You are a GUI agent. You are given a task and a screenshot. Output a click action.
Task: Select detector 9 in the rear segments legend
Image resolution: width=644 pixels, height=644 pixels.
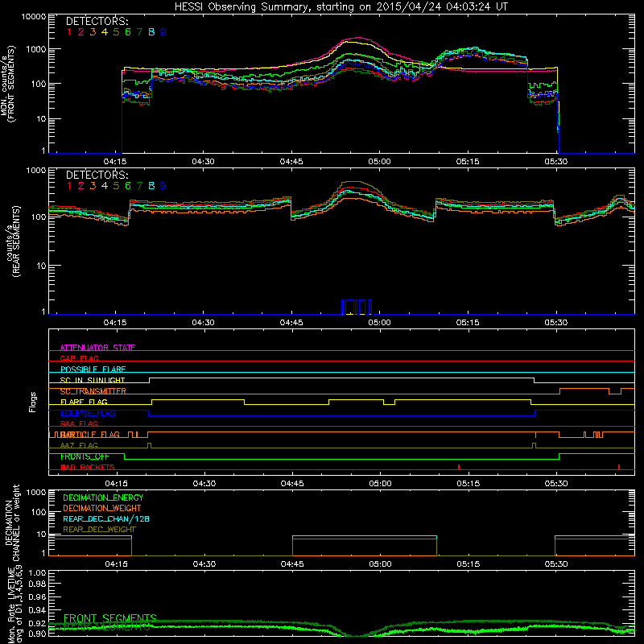(163, 186)
